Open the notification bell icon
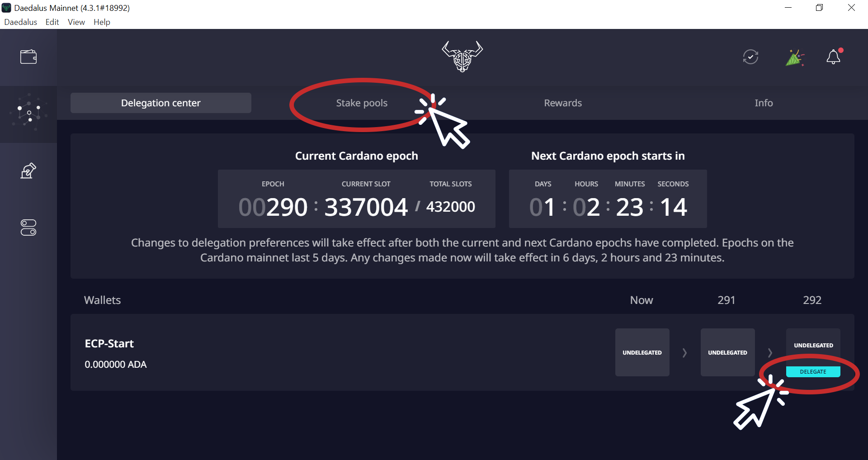Viewport: 868px width, 460px height. [x=833, y=57]
